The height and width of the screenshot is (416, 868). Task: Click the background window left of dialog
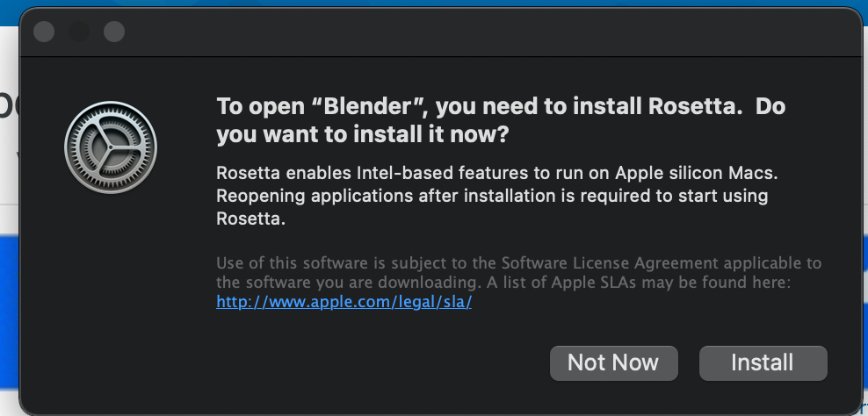point(9,176)
